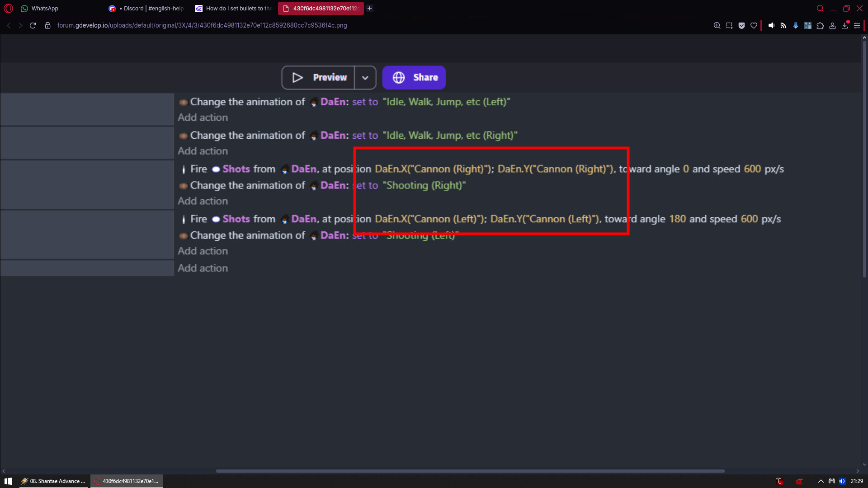The height and width of the screenshot is (488, 868).
Task: Open the Windows Start menu
Action: point(8,481)
